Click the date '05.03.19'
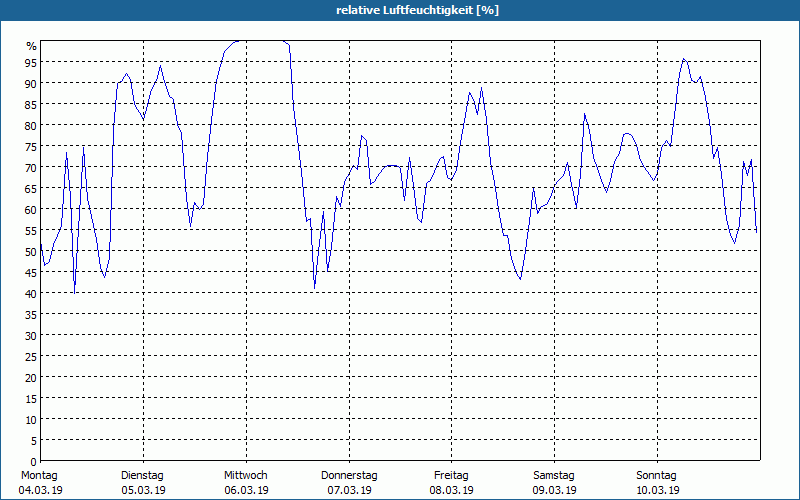The image size is (800, 500). click(x=143, y=490)
